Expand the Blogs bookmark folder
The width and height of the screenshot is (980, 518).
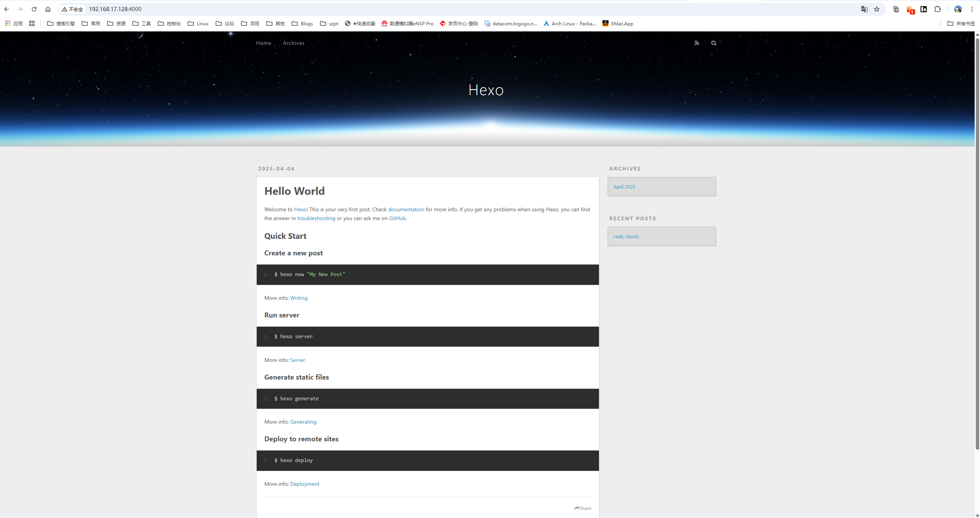coord(302,23)
